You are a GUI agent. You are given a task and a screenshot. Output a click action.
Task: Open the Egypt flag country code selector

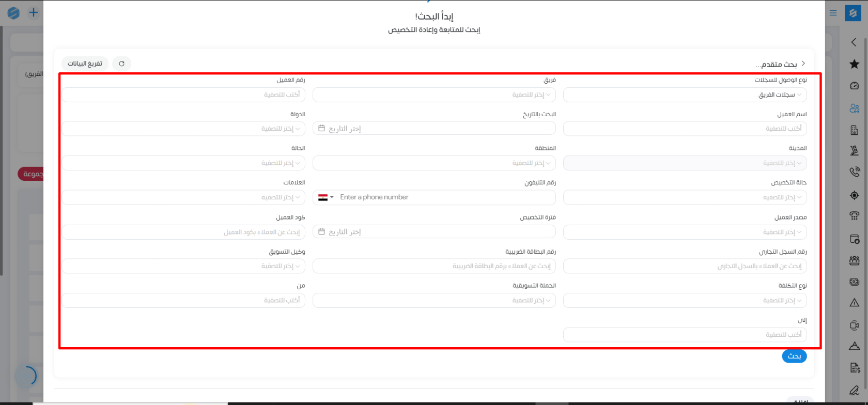pos(326,197)
